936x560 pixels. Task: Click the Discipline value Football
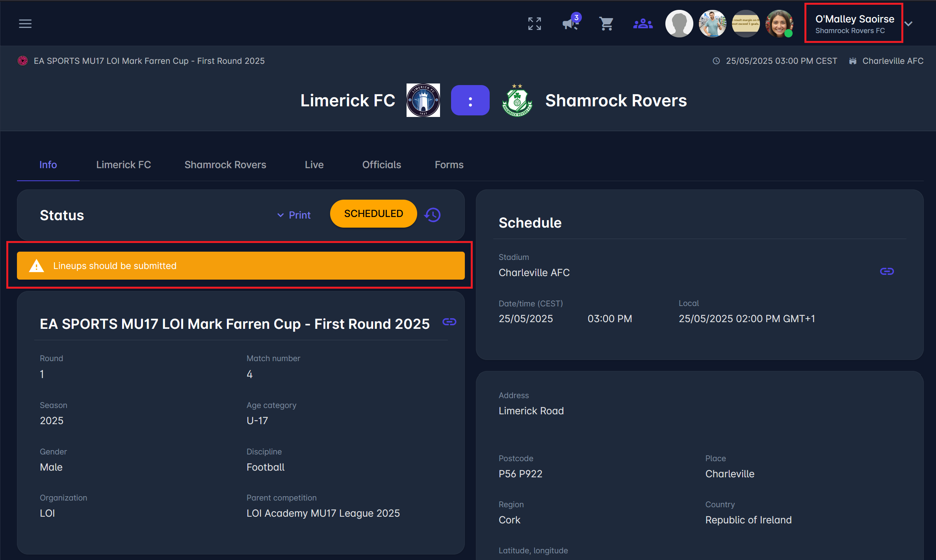pyautogui.click(x=266, y=467)
